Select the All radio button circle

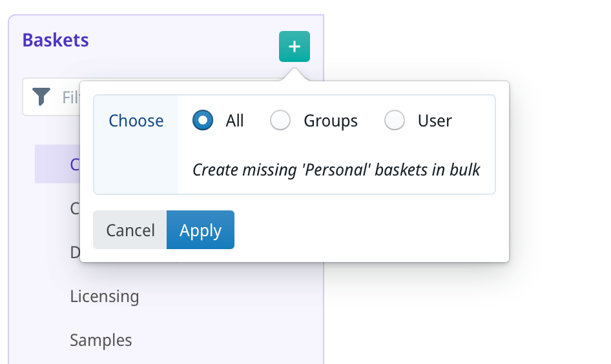(x=203, y=121)
